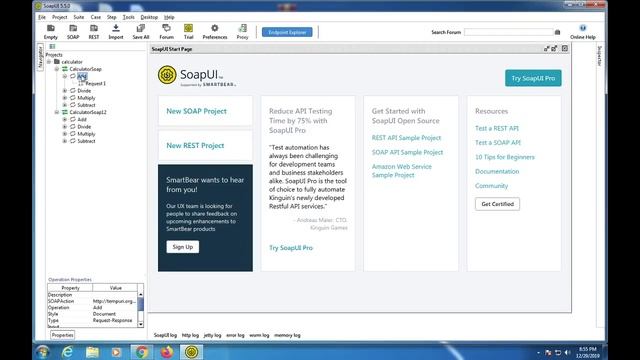Open Google Chrome from the taskbar
Viewport: 640px width, 360px height.
click(142, 352)
